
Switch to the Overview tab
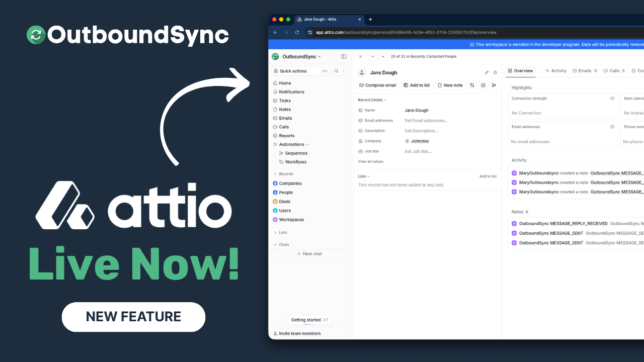point(521,71)
